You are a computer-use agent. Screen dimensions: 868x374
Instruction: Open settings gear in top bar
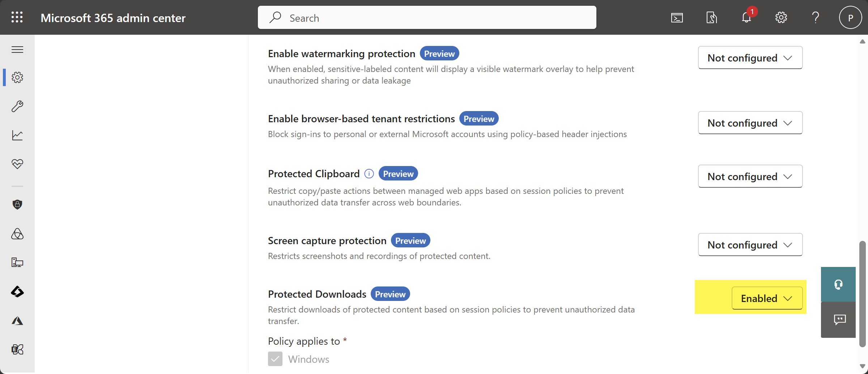pyautogui.click(x=781, y=18)
